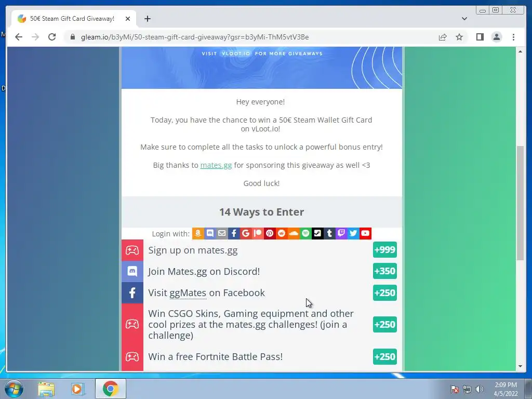Log in with the Email envelope icon

[222, 233]
